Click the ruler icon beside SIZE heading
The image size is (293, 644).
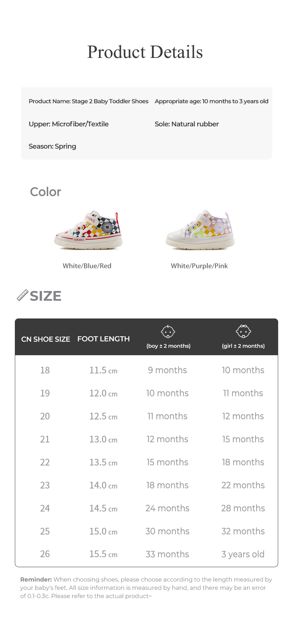coord(23,295)
